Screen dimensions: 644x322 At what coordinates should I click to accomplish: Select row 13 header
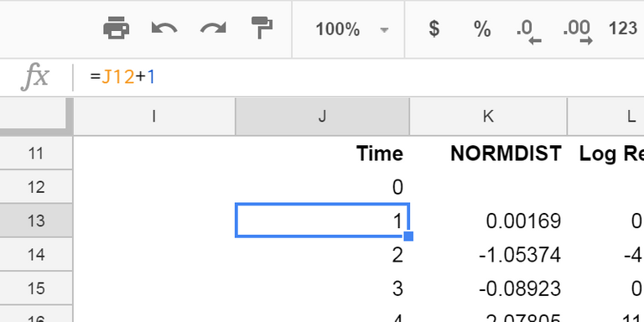coord(36,221)
